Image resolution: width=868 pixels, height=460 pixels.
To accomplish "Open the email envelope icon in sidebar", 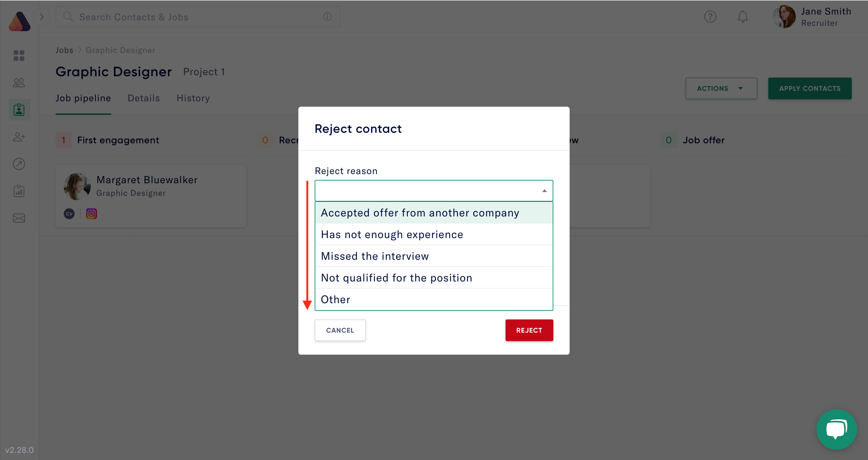I will coord(19,218).
